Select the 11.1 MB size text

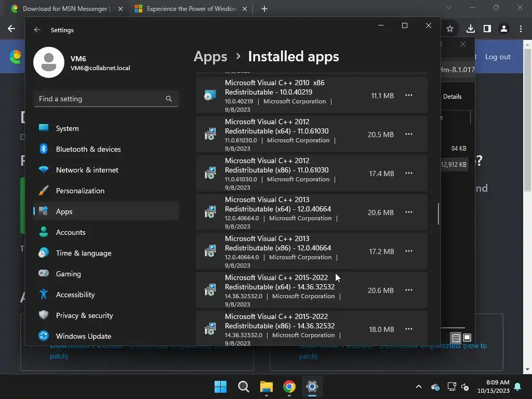pos(382,96)
